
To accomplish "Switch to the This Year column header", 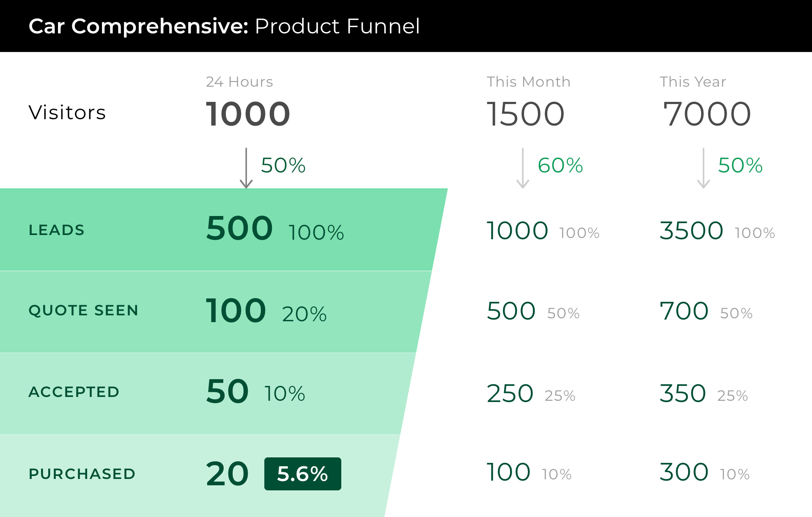I will [693, 82].
